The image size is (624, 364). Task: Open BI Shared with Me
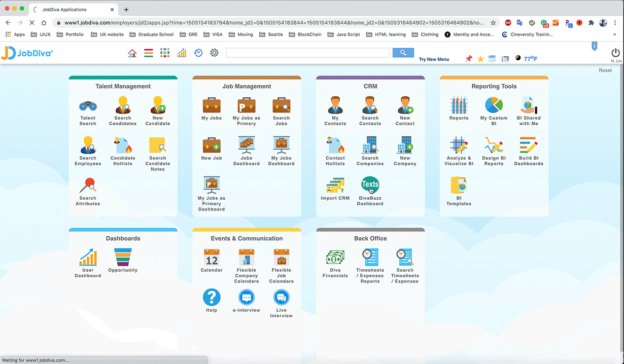coord(529,105)
